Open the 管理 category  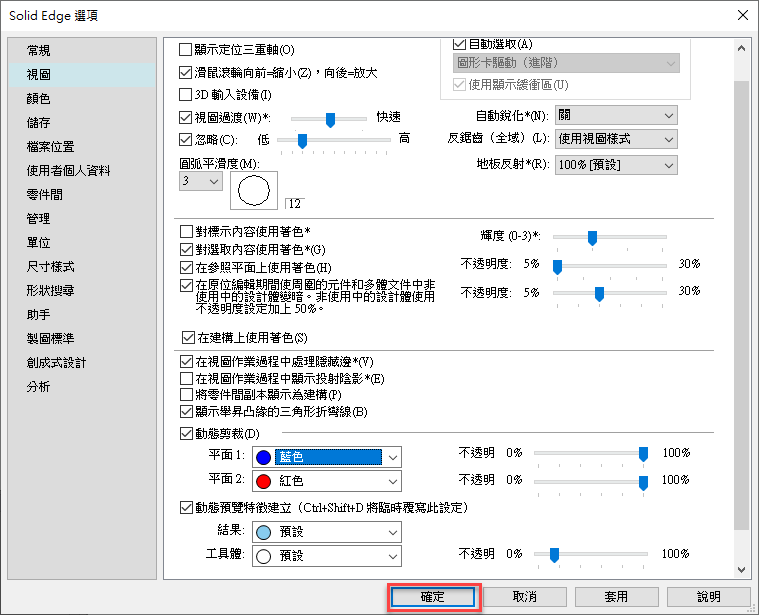pos(39,219)
